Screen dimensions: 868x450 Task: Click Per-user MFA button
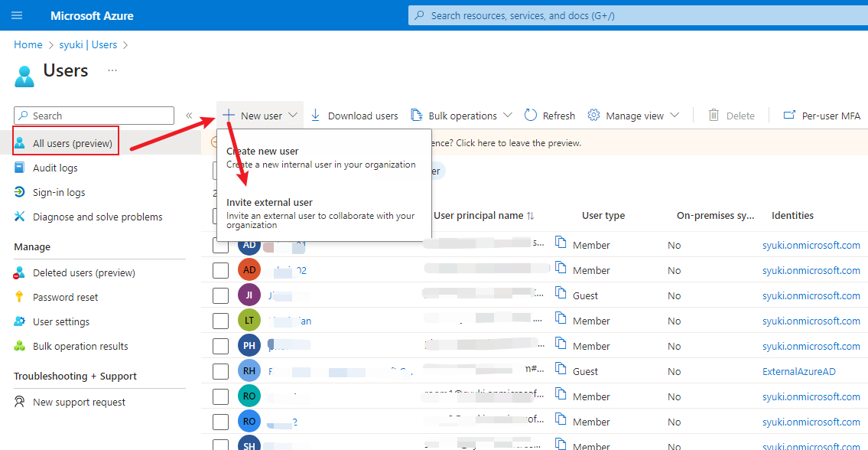[x=823, y=116]
